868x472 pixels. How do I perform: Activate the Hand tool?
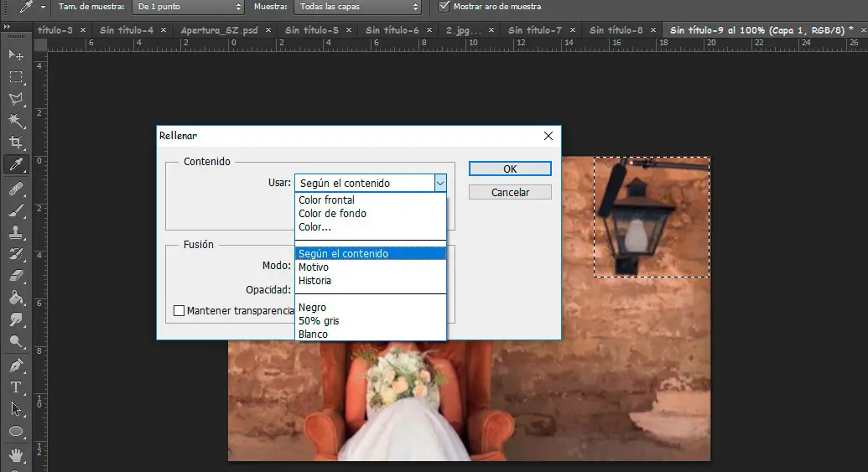pyautogui.click(x=15, y=454)
